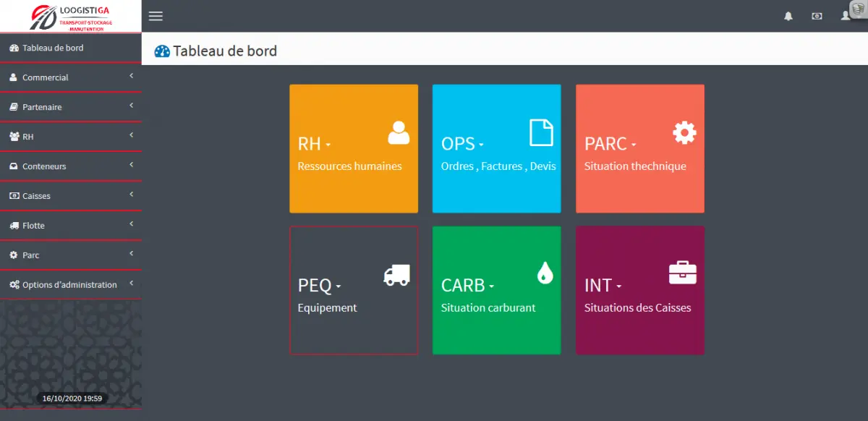Open the RH dropdown caret on orange tile

(328, 145)
